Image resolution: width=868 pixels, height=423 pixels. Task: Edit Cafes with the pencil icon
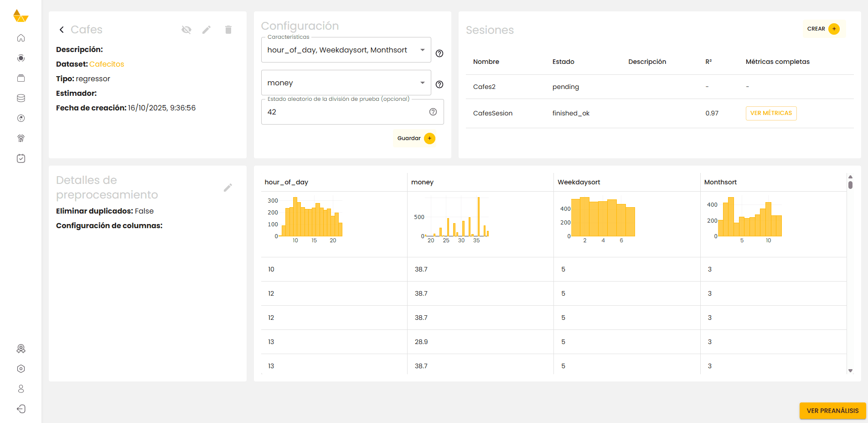[x=207, y=30]
